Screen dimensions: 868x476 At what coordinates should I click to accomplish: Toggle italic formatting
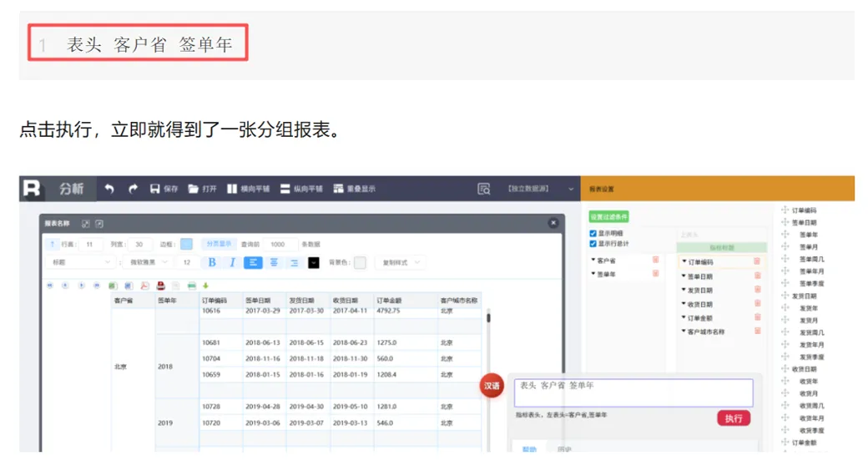[233, 263]
